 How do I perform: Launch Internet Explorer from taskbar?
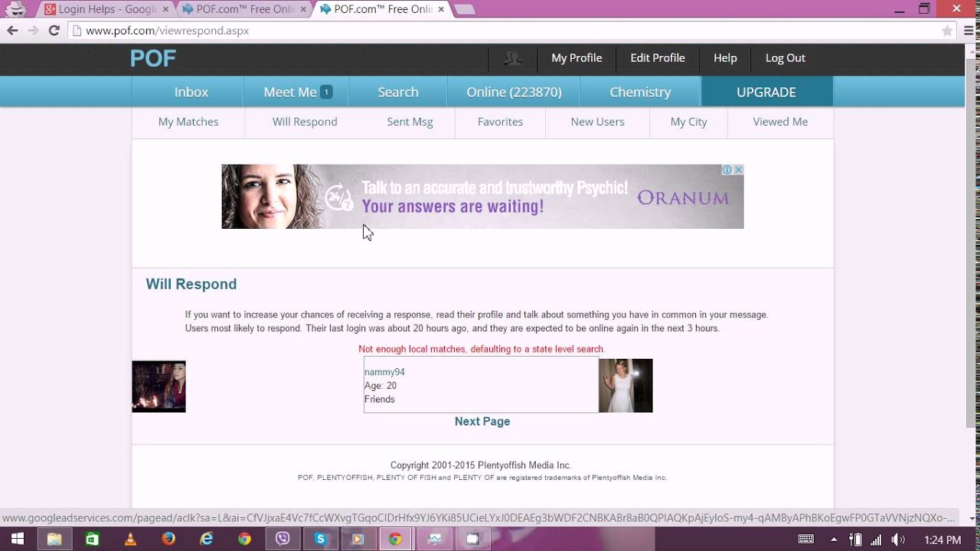coord(207,539)
